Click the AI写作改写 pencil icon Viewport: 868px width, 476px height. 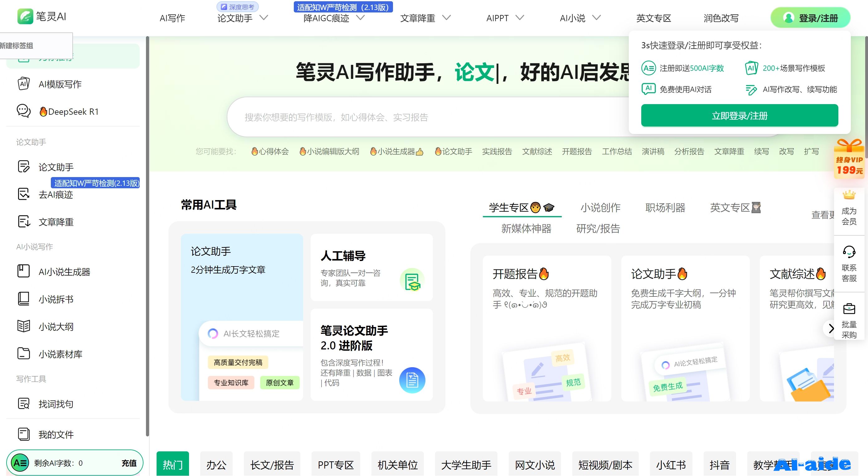point(751,89)
